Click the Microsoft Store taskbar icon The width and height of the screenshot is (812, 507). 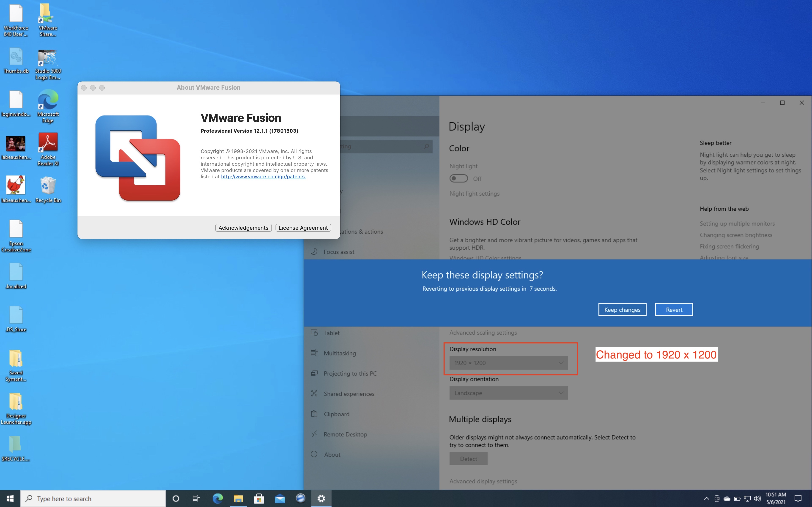[x=259, y=499]
